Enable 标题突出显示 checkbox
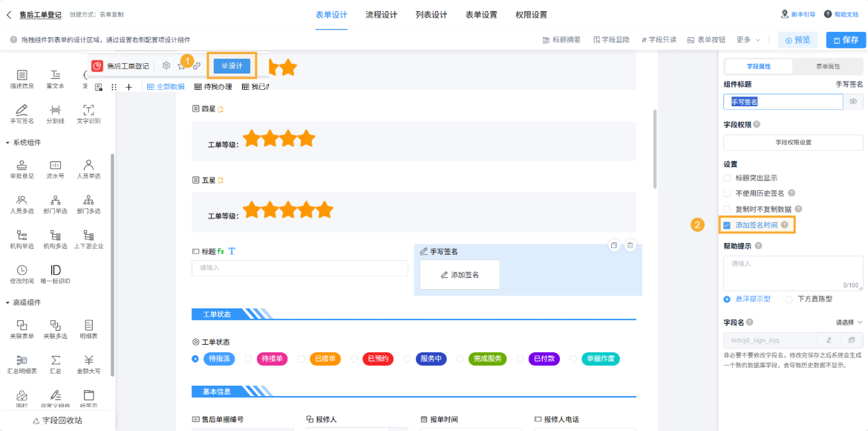This screenshot has height=431, width=868. pyautogui.click(x=727, y=178)
